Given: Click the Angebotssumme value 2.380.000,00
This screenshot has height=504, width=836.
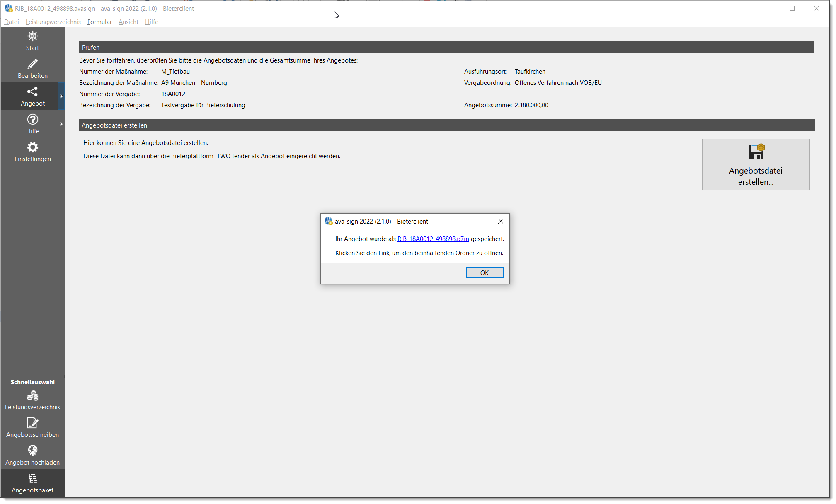Looking at the screenshot, I should click(x=531, y=105).
